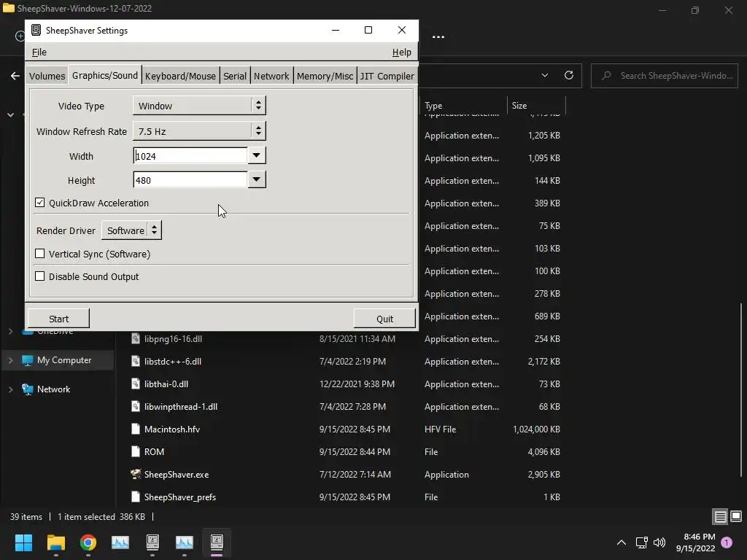The height and width of the screenshot is (560, 747).
Task: Click the libwinpthread-1.dll file icon
Action: (136, 407)
